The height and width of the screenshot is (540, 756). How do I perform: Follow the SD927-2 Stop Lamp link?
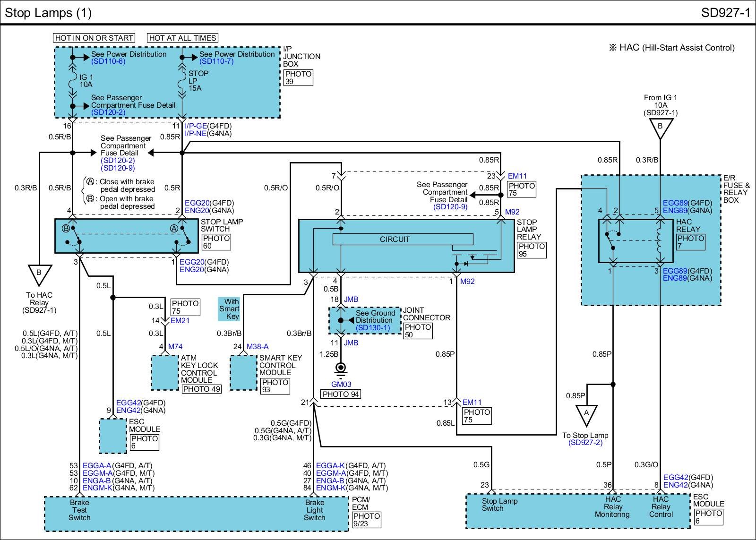coord(585,443)
